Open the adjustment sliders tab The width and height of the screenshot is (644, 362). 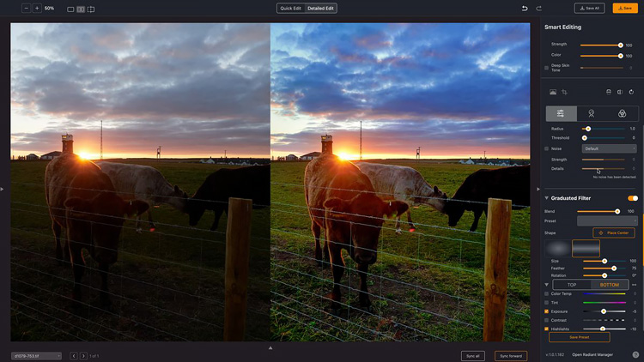[561, 114]
